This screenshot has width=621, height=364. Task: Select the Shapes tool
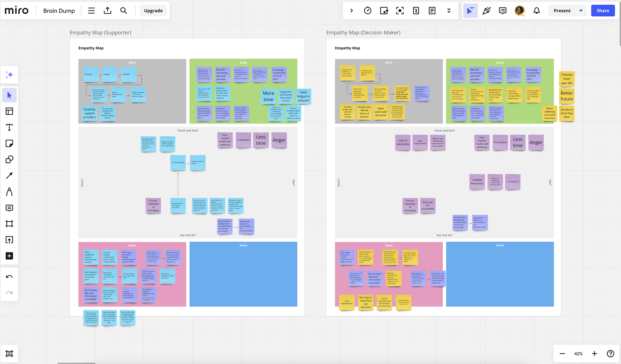9,159
